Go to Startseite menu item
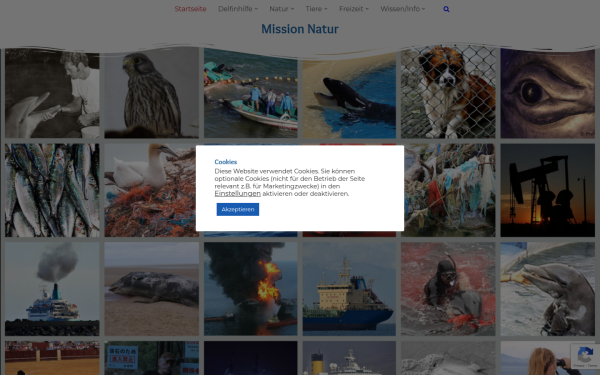The width and height of the screenshot is (600, 375). (x=190, y=9)
